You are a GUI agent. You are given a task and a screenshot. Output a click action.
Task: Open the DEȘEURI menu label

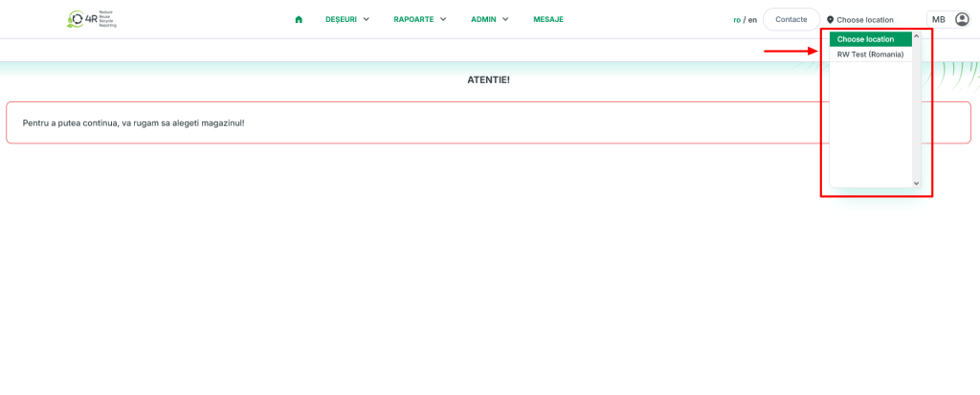coord(341,19)
